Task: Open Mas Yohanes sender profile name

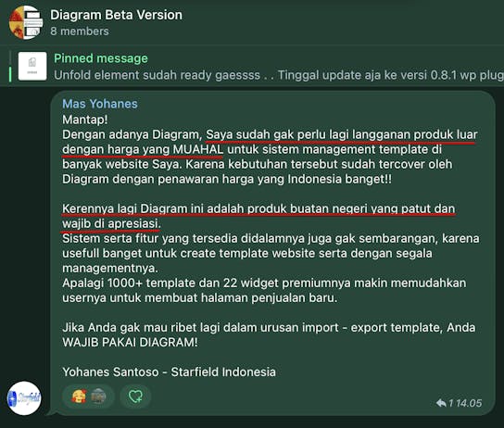Action: [100, 104]
